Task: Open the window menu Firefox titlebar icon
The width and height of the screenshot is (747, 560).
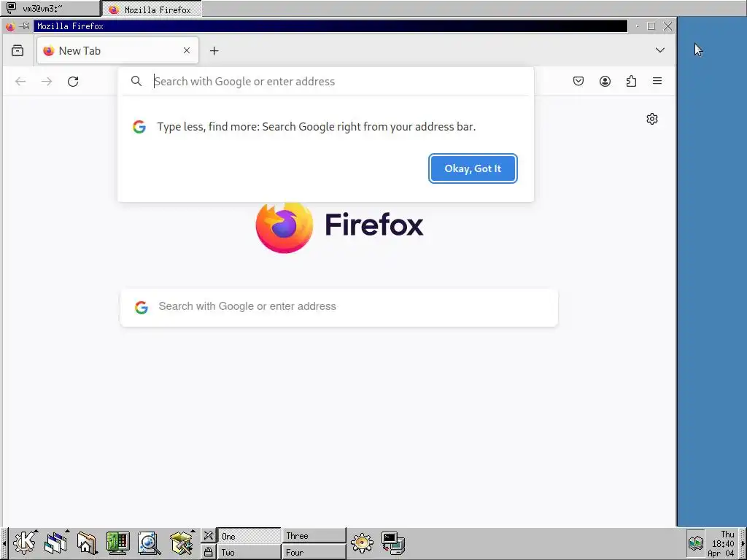Action: pyautogui.click(x=9, y=26)
